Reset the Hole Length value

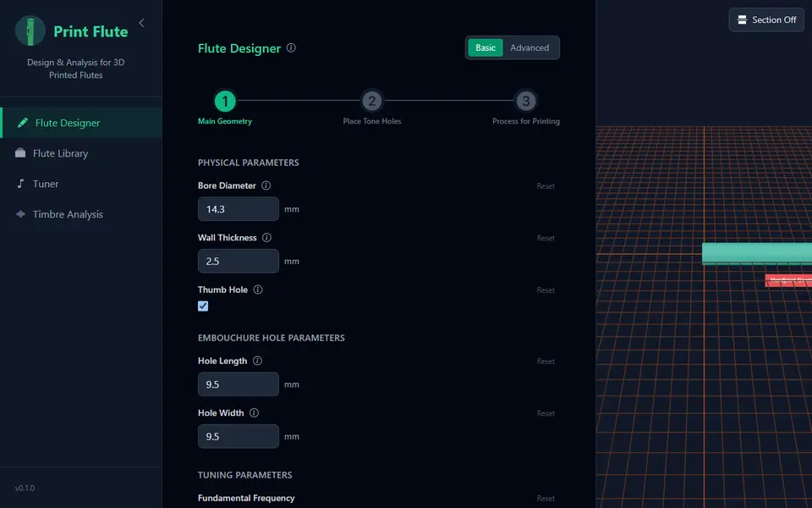click(x=546, y=362)
